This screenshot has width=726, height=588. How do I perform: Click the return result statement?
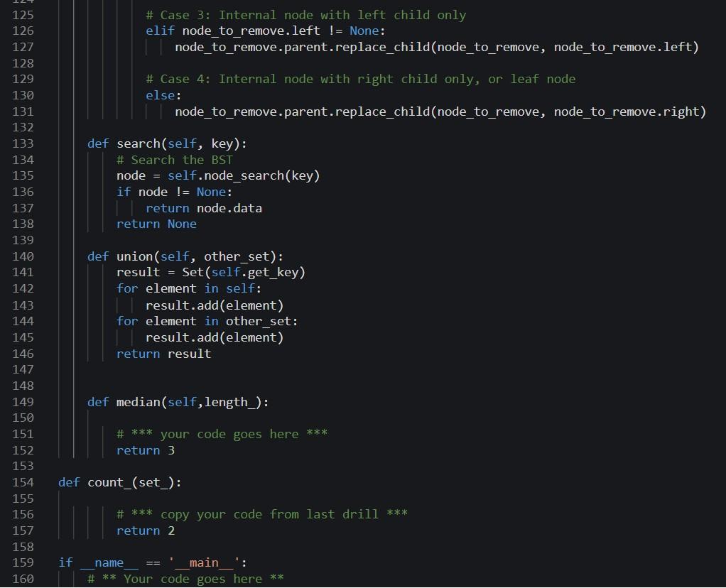pos(163,354)
